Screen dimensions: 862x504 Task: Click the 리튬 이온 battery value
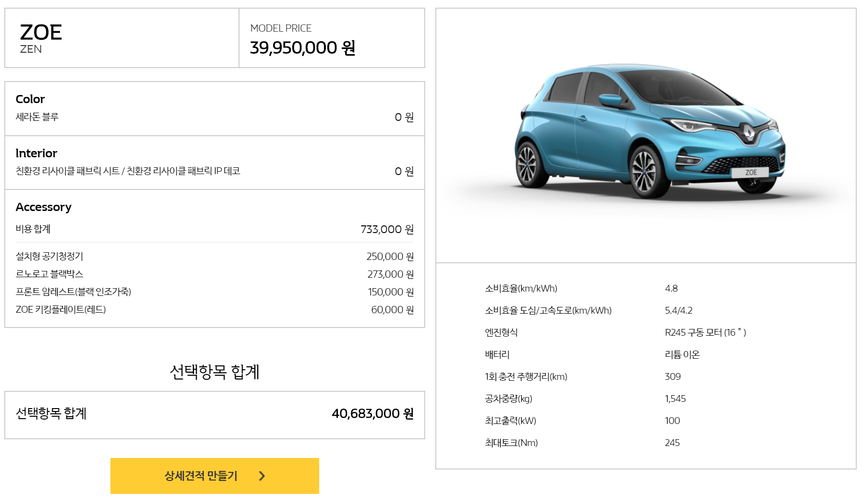[x=682, y=354]
